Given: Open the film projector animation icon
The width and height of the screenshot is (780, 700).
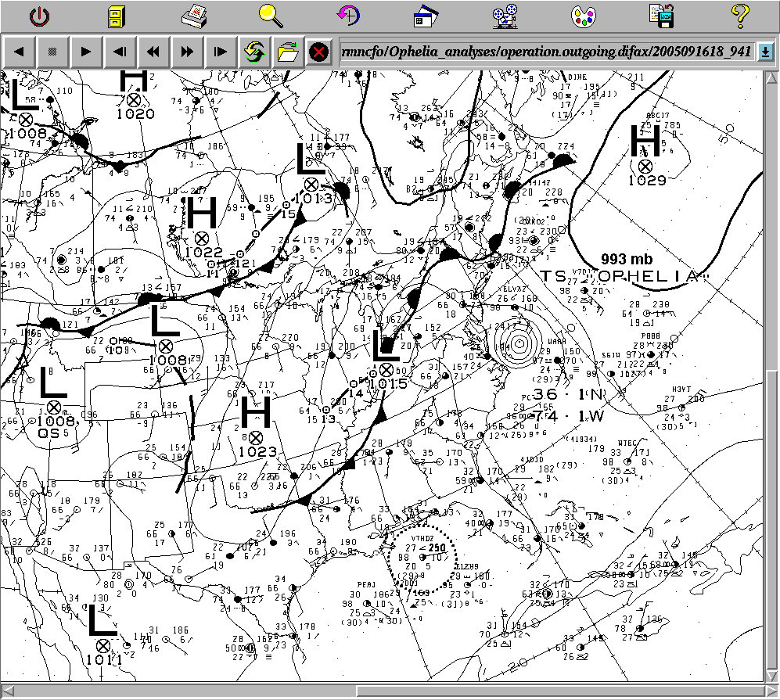Looking at the screenshot, I should click(505, 15).
